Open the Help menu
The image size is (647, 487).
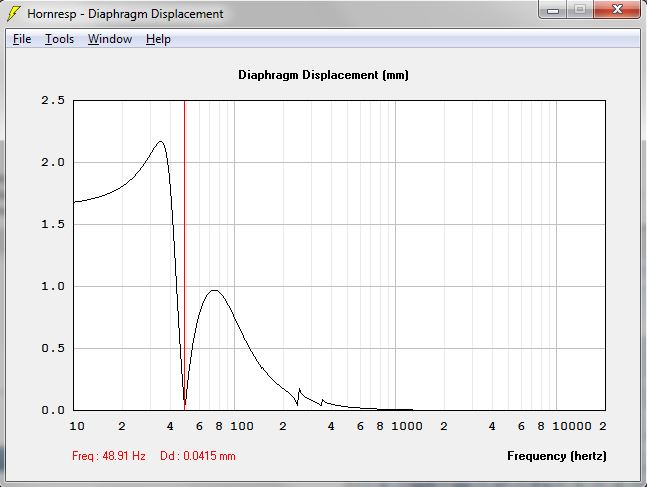coord(158,39)
